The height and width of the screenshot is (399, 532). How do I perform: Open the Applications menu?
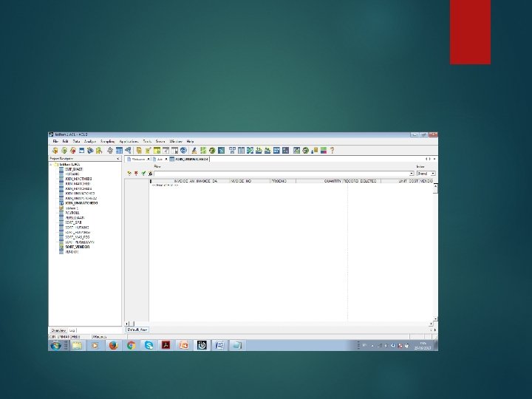pyautogui.click(x=129, y=141)
